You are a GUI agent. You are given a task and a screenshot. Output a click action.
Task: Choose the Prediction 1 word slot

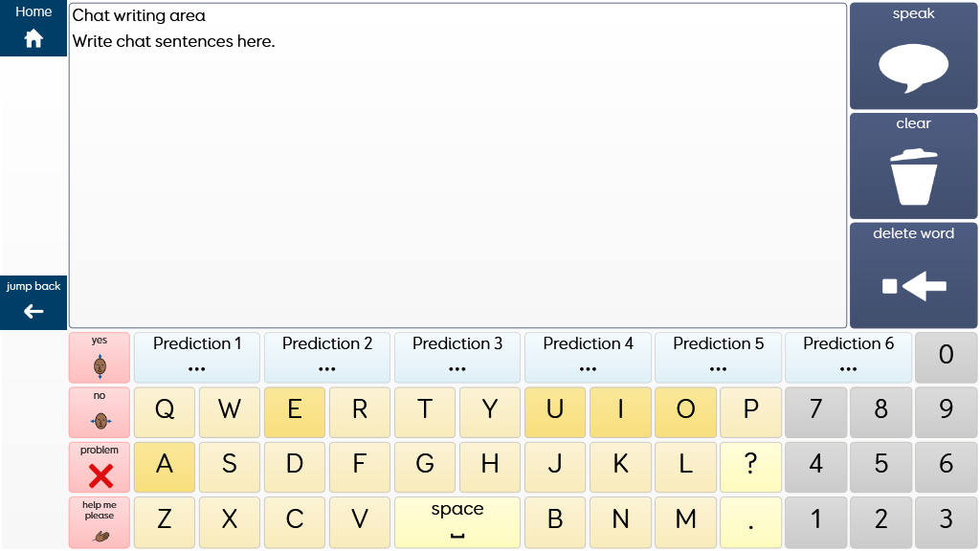pos(197,358)
